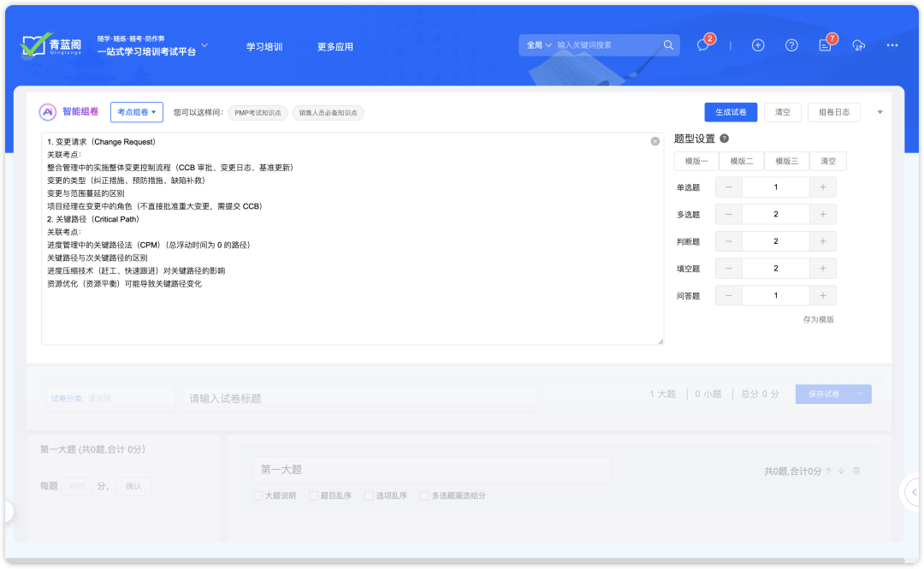Open the 全局 search scope dropdown
The image size is (924, 569).
539,44
